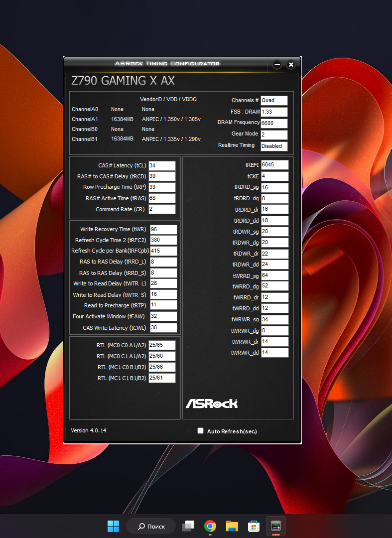This screenshot has height=538, width=392.
Task: Click the ChannelB1 vendor text ANPEC / 1.335v / 1.290v
Action: (171, 139)
